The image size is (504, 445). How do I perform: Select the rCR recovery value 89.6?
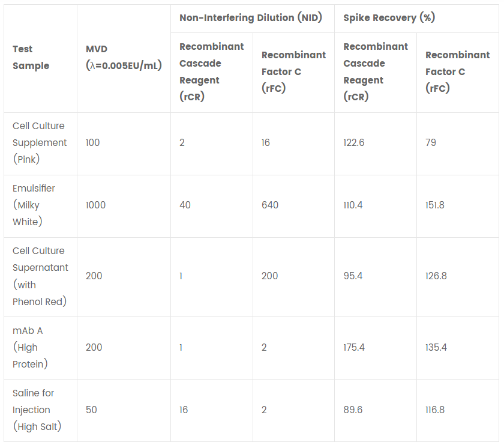tap(353, 410)
